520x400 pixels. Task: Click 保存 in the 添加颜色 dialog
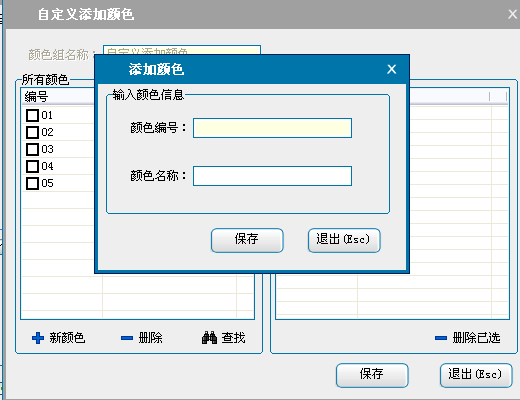(247, 240)
